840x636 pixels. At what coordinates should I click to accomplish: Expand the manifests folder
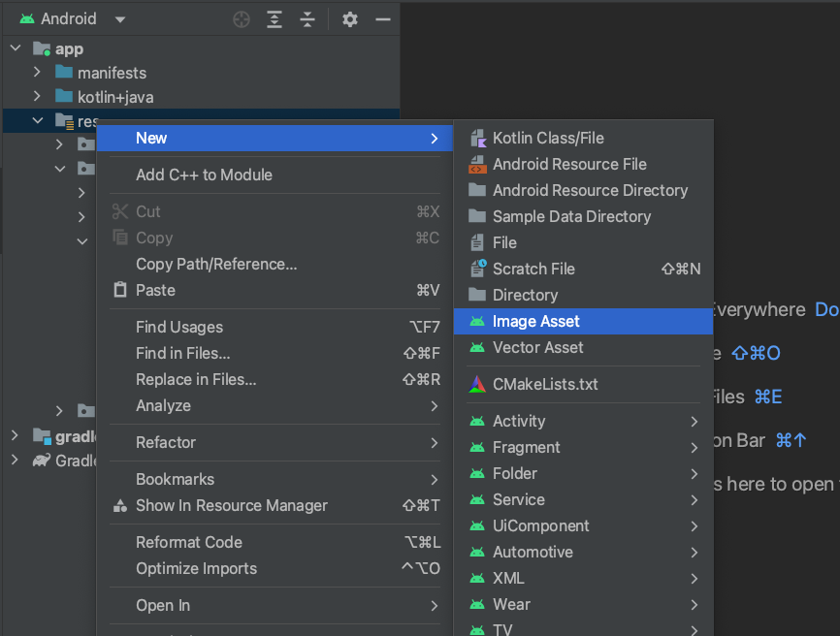(38, 73)
